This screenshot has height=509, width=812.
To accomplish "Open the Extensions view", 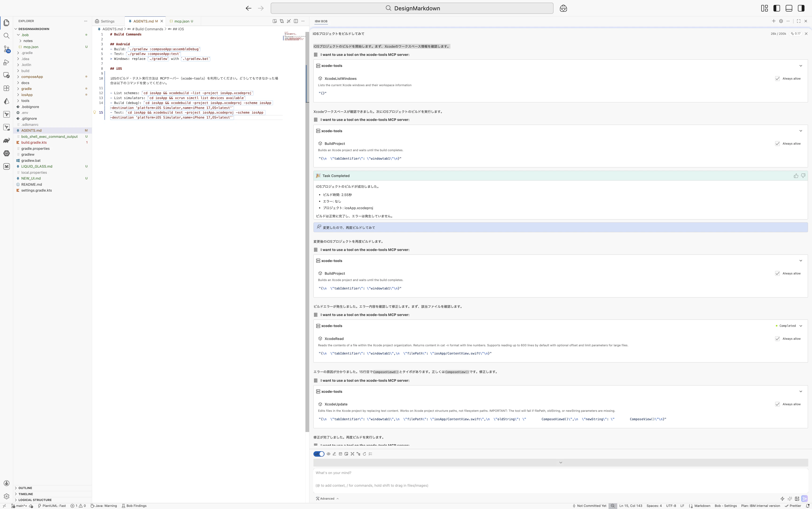I will pos(7,88).
